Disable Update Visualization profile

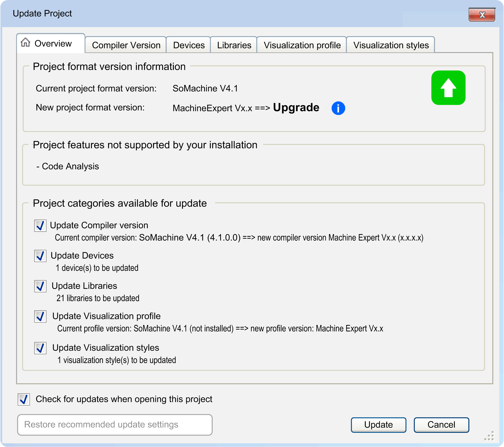[x=40, y=317]
